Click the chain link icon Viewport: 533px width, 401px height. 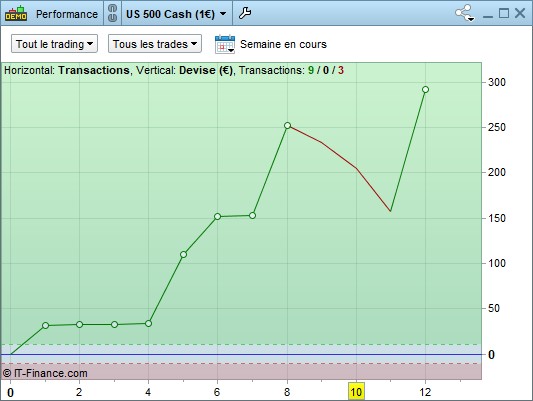(113, 13)
